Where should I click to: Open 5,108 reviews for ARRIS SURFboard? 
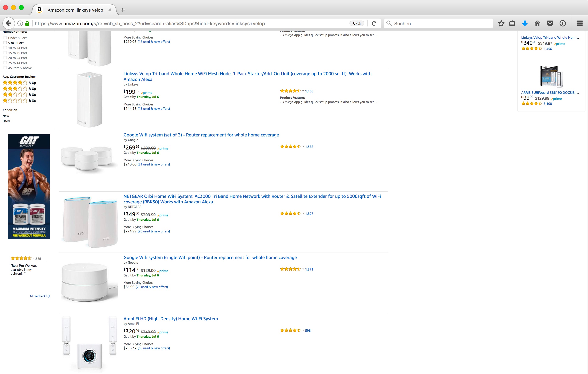point(548,104)
